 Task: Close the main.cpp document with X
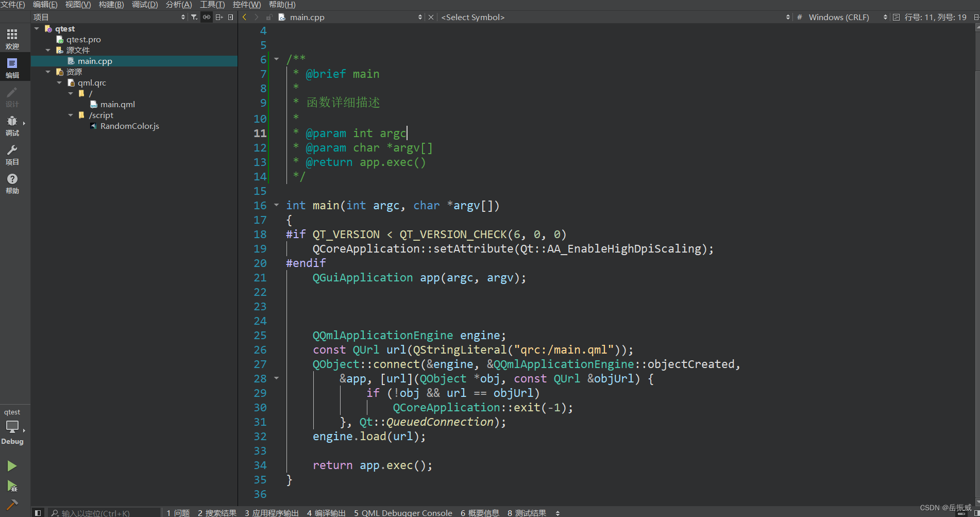pos(431,17)
